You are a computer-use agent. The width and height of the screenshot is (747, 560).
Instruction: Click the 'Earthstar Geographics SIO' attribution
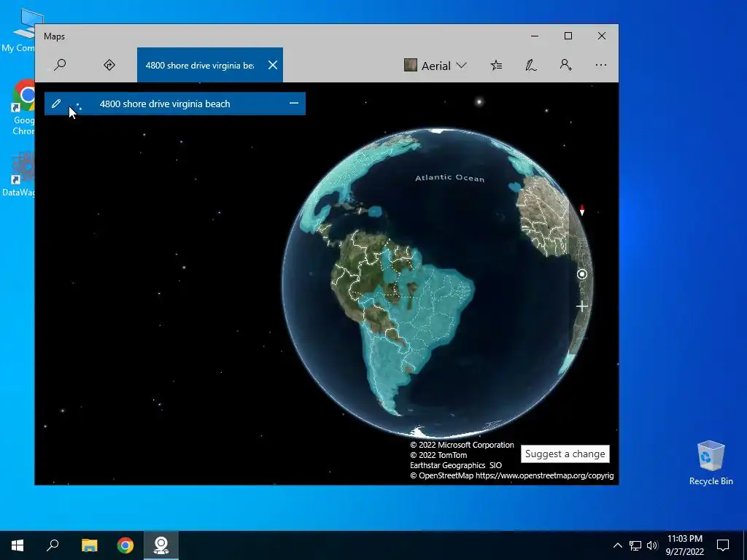point(455,465)
